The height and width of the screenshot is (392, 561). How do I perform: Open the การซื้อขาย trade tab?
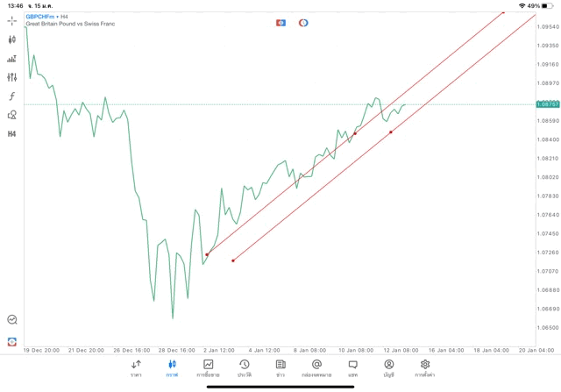209,368
